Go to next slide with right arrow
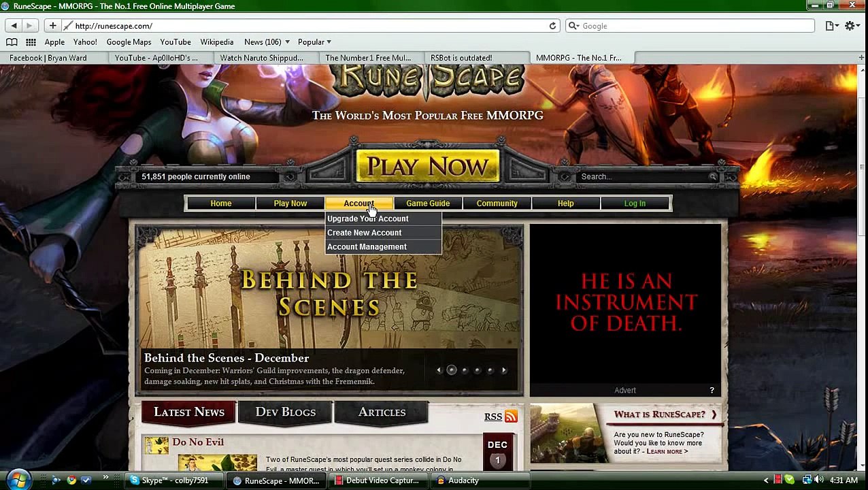868x490 pixels. point(504,370)
